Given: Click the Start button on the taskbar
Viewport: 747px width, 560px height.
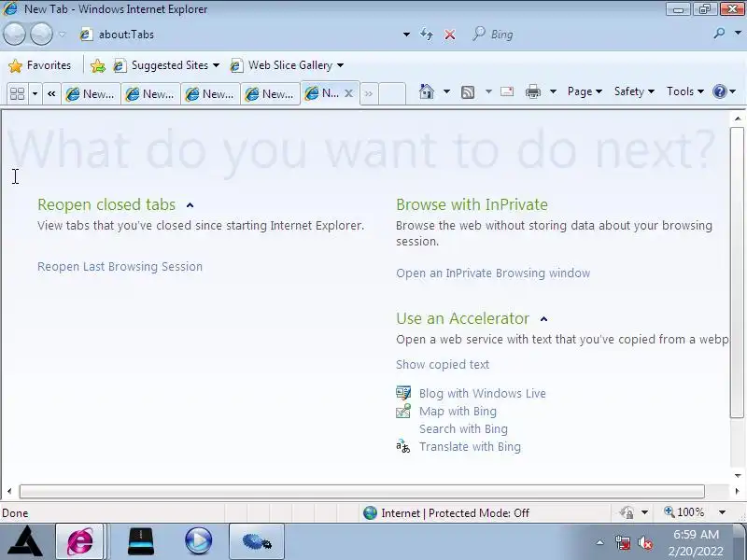Looking at the screenshot, I should (25, 541).
